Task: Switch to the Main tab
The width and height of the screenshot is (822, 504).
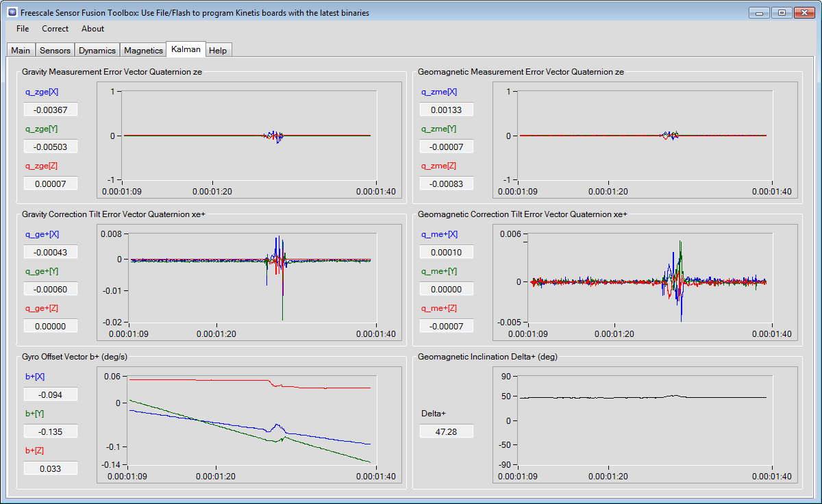Action: pos(21,50)
